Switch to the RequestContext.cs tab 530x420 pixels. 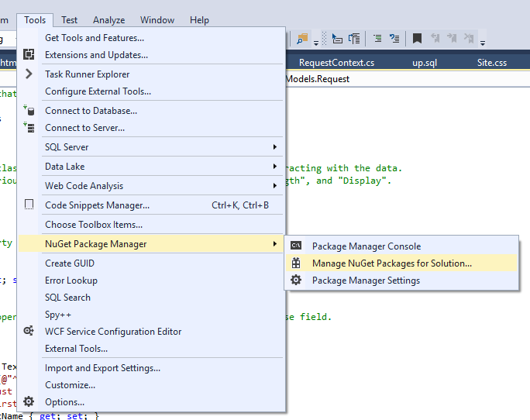tap(336, 63)
